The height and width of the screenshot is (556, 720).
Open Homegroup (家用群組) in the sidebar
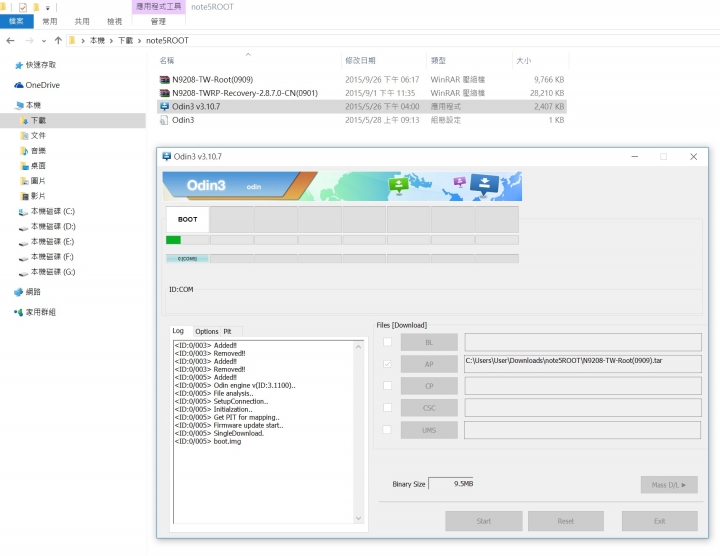(x=35, y=312)
